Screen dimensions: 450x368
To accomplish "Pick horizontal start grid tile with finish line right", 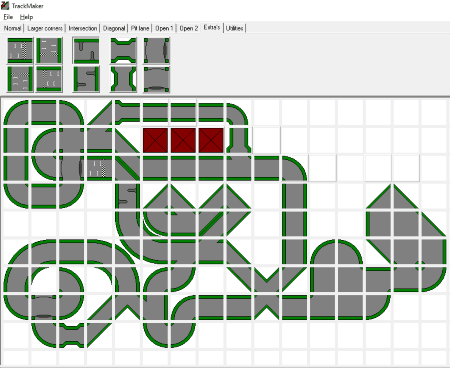I will point(20,50).
